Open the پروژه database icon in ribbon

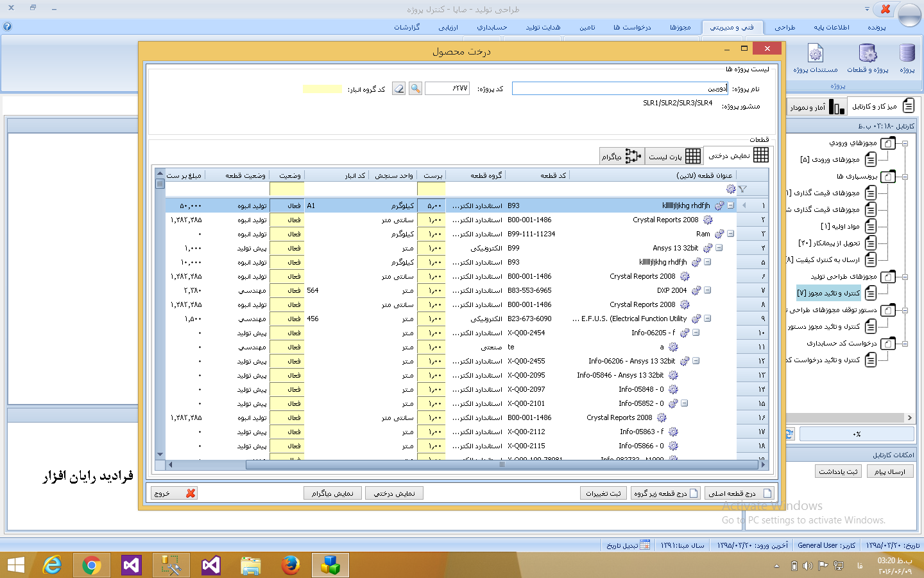(907, 54)
